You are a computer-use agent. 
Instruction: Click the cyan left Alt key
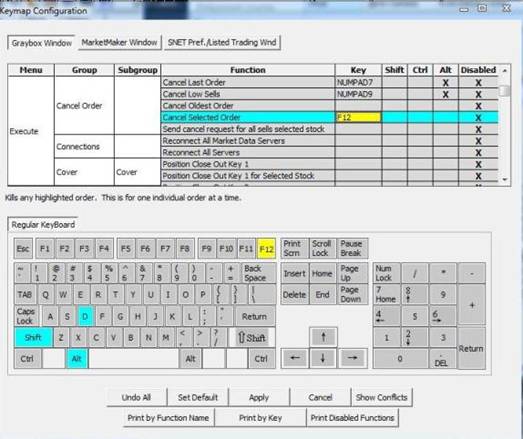pos(77,359)
